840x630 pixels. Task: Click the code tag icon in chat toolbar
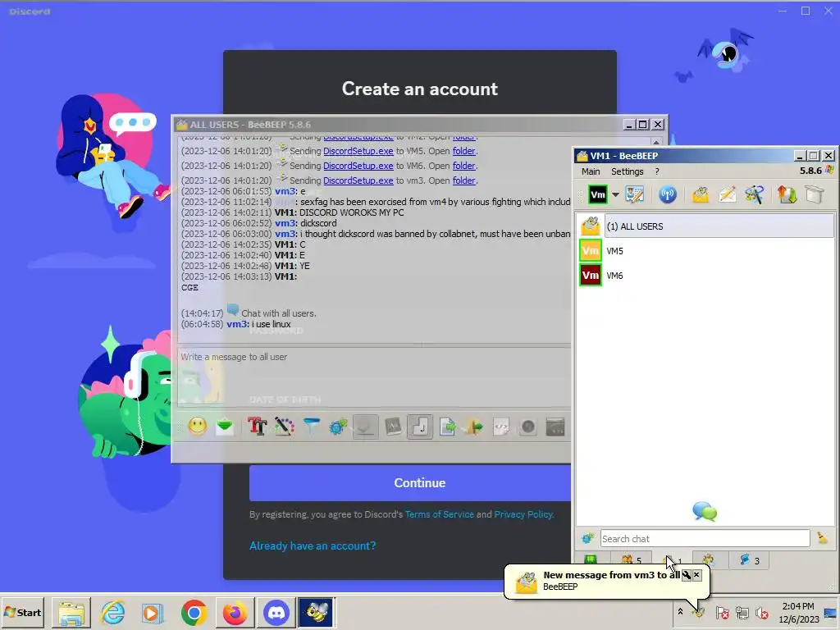[501, 427]
